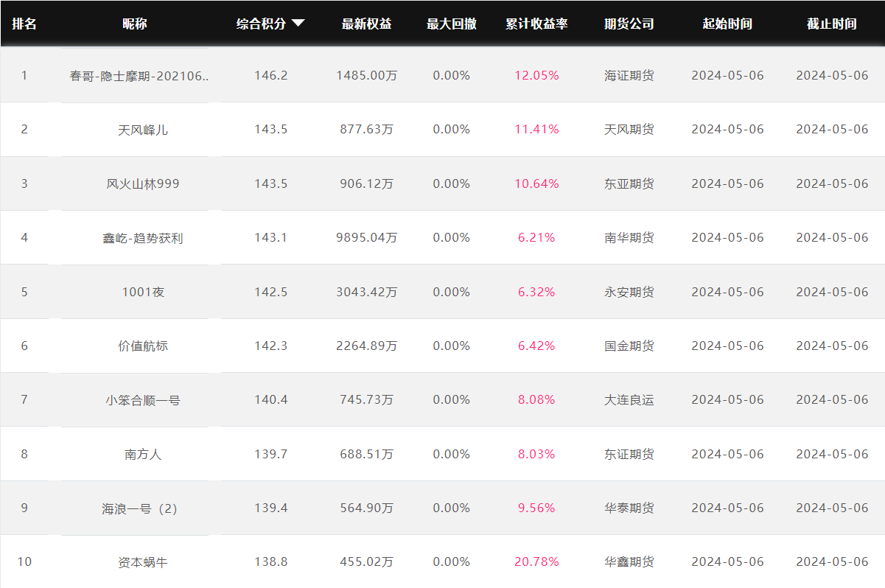The height and width of the screenshot is (588, 885).
Task: Select company 华泰期货
Action: (x=629, y=508)
